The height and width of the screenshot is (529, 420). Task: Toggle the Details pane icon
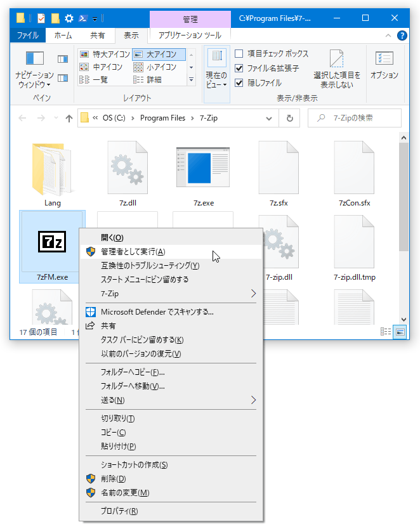point(63,78)
